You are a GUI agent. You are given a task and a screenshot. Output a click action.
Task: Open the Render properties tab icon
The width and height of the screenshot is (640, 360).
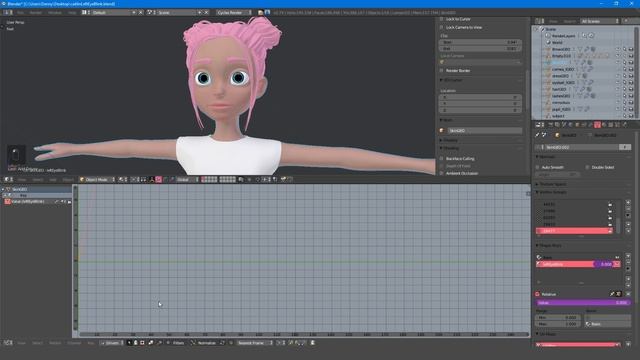click(x=551, y=124)
